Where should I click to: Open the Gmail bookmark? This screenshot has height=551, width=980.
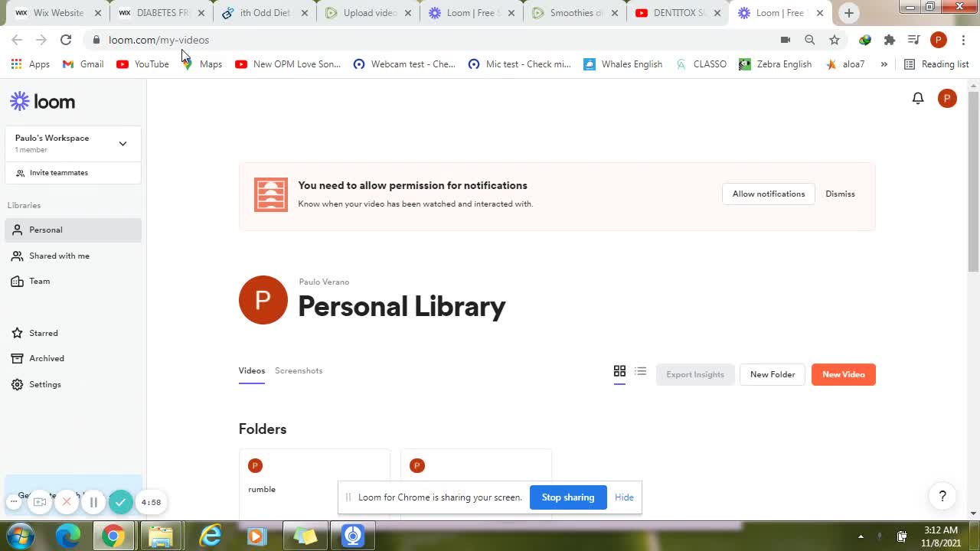(83, 64)
